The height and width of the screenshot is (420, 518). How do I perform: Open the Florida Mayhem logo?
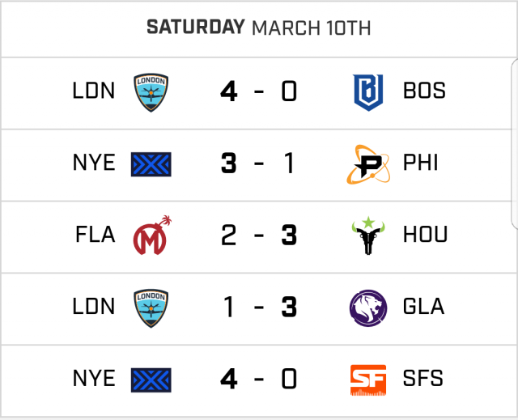tap(151, 235)
